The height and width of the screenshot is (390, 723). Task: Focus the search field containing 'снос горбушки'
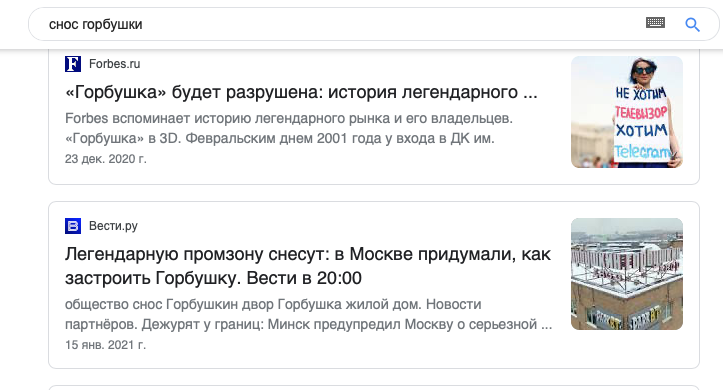(373, 24)
